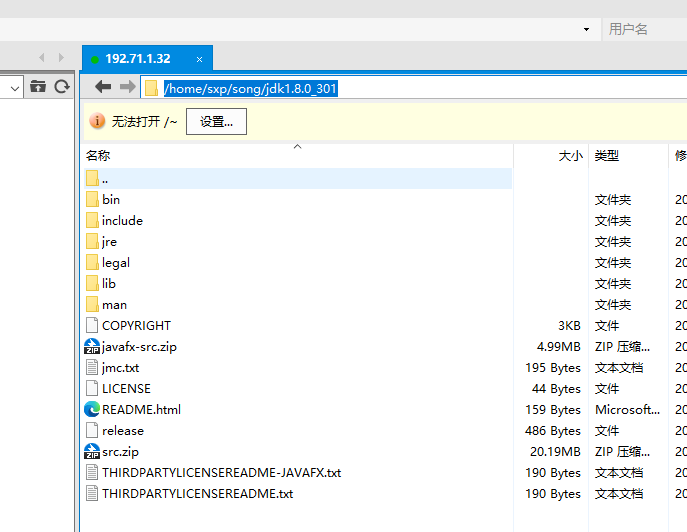687x532 pixels.
Task: Select the jre folder
Action: point(109,241)
